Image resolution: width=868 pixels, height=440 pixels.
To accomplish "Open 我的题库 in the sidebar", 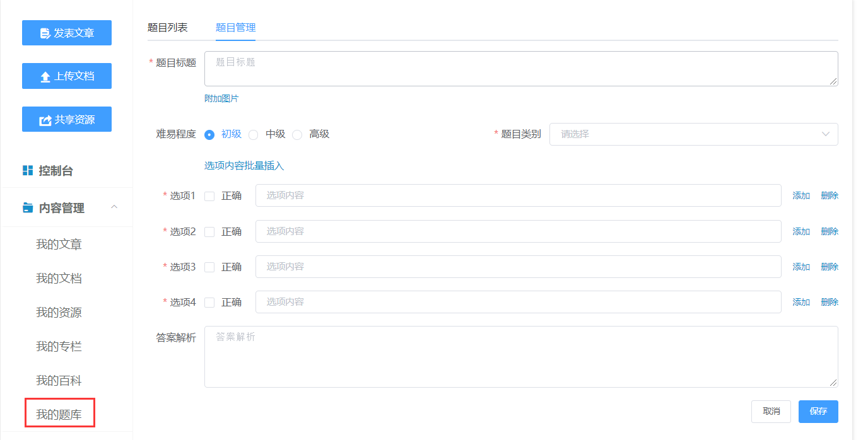I will click(59, 414).
